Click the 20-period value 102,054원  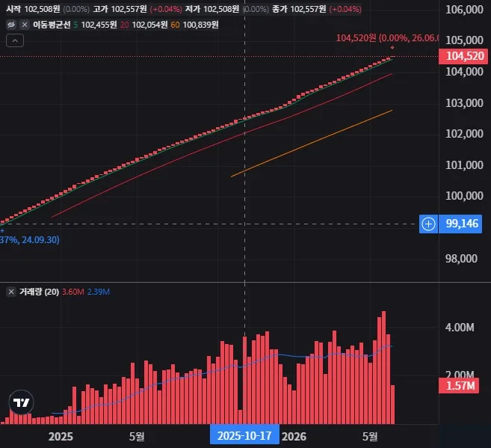coord(149,25)
